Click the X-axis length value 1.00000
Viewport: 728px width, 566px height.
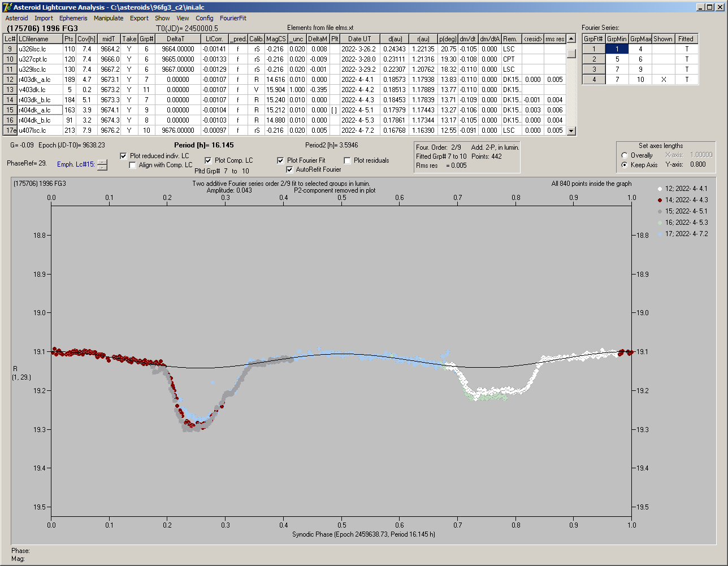[x=701, y=155]
